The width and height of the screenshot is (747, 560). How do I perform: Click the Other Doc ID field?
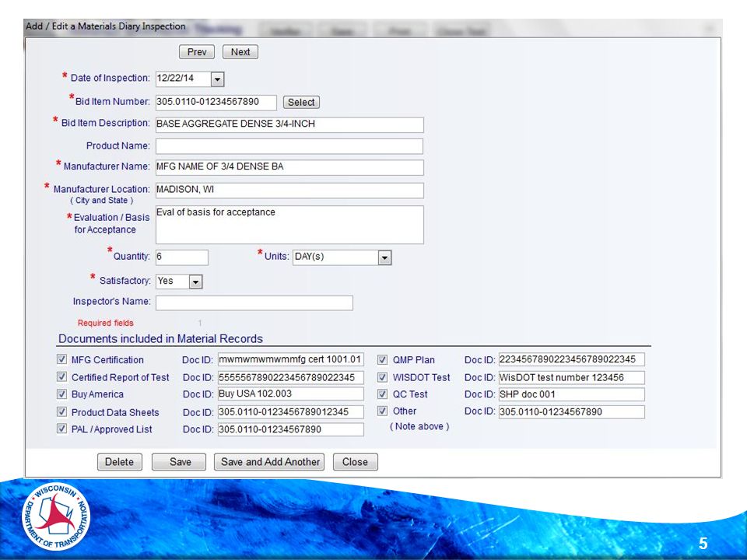pyautogui.click(x=572, y=412)
